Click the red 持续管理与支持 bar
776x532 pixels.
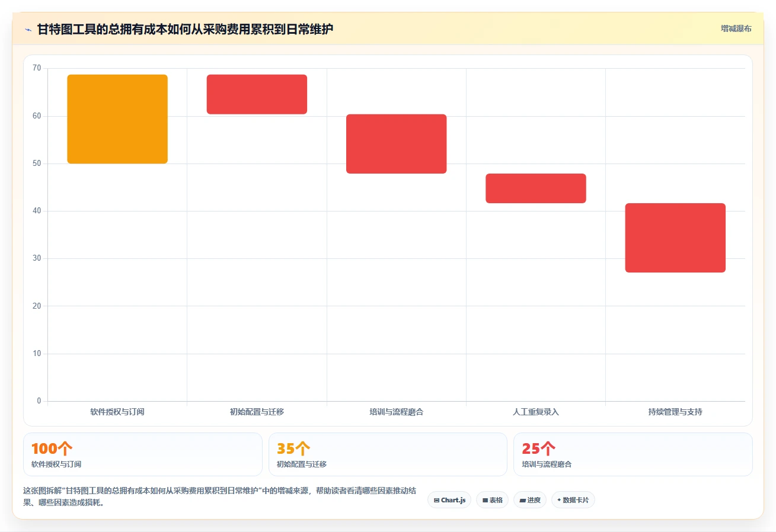pos(675,238)
